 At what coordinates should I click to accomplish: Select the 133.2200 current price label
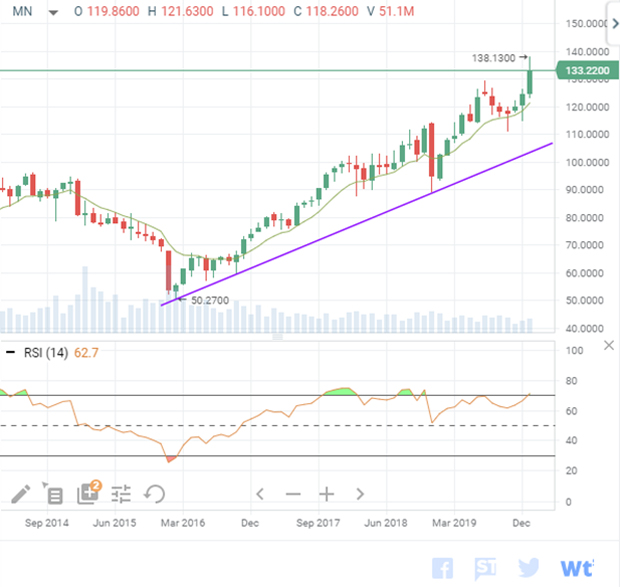pos(587,70)
